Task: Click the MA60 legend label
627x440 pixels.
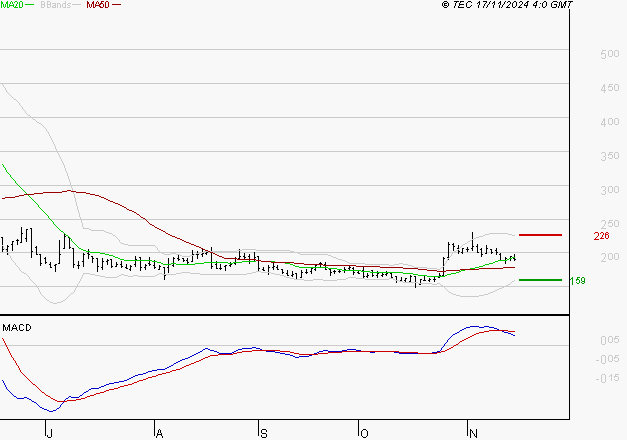Action: pos(97,6)
